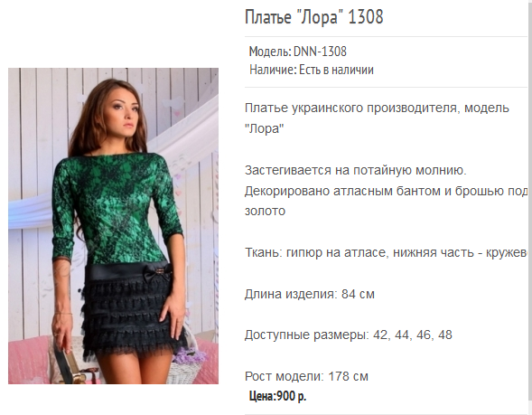Image resolution: width=532 pixels, height=415 pixels.
Task: Click the Наличие label text
Action: [273, 70]
